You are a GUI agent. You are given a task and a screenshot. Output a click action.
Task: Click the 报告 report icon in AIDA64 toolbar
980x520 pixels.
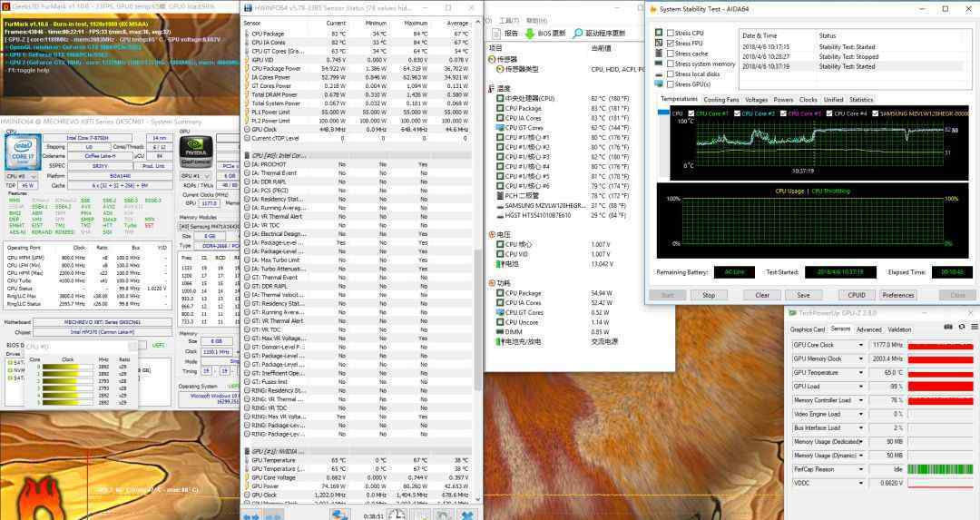point(497,34)
